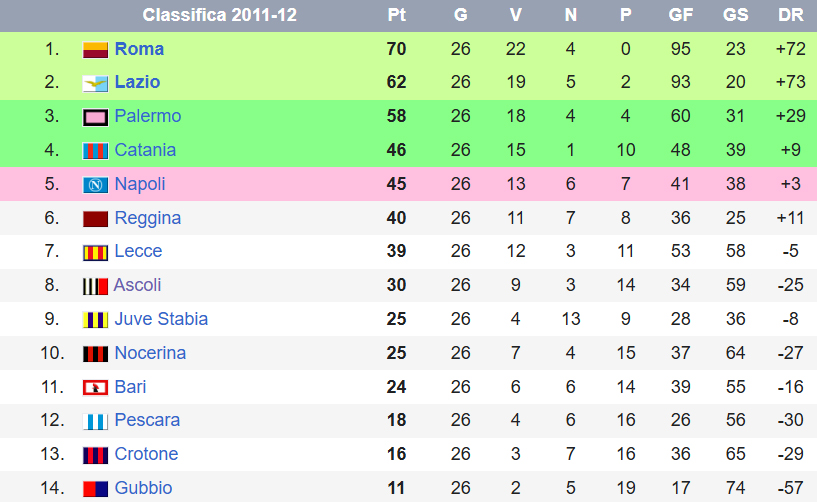
Task: Click the Roma team flag icon
Action: pos(95,50)
